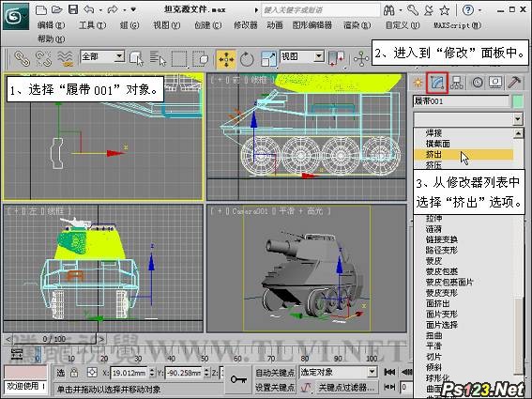Click the binoculars search icon

click(x=389, y=10)
